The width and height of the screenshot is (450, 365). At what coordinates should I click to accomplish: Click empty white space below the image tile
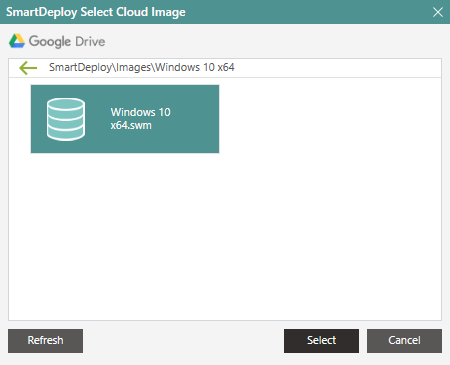point(225,237)
